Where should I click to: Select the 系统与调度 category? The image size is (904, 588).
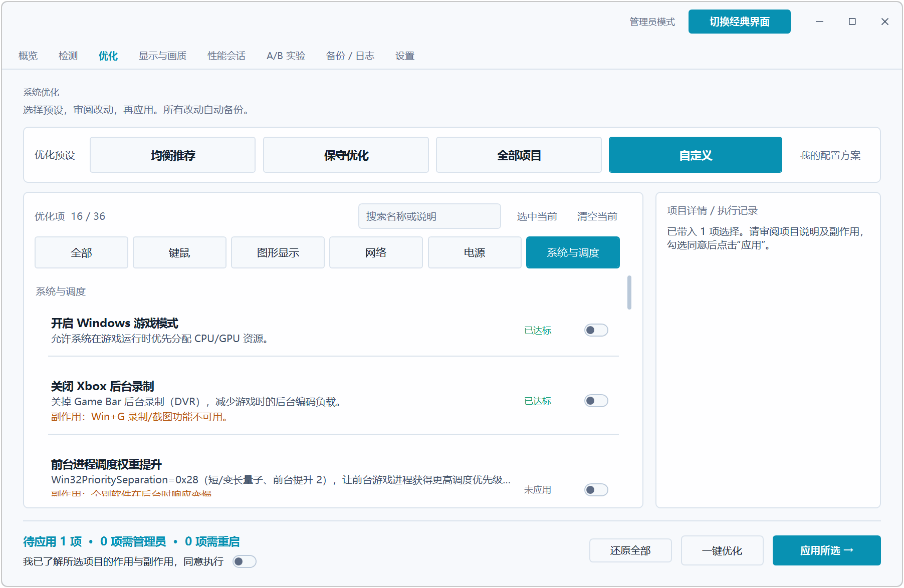click(573, 252)
